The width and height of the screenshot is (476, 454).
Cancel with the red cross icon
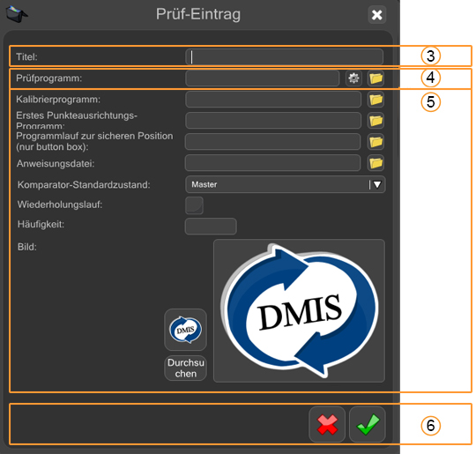[x=327, y=425]
